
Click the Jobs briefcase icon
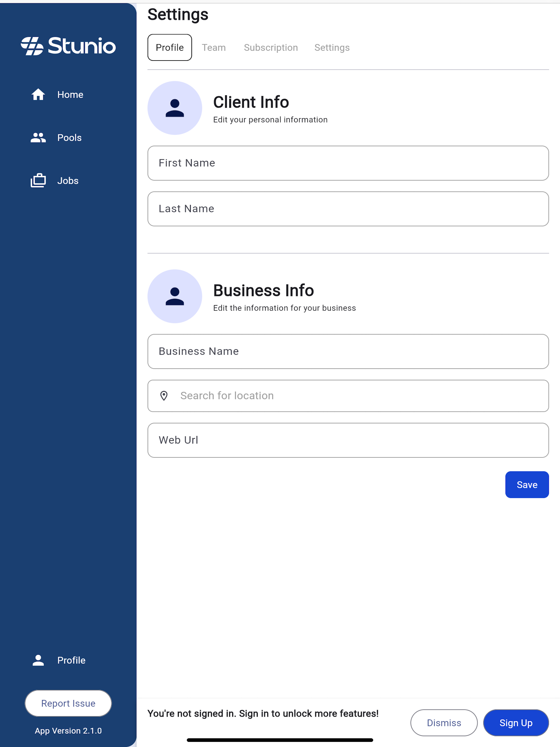(38, 180)
